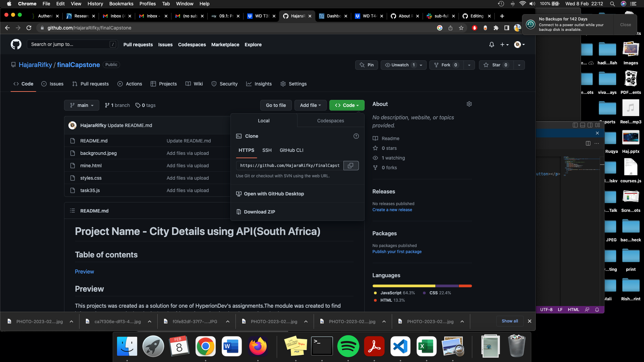This screenshot has height=362, width=644.
Task: Pin the finalCapstone repository
Action: pos(367,65)
